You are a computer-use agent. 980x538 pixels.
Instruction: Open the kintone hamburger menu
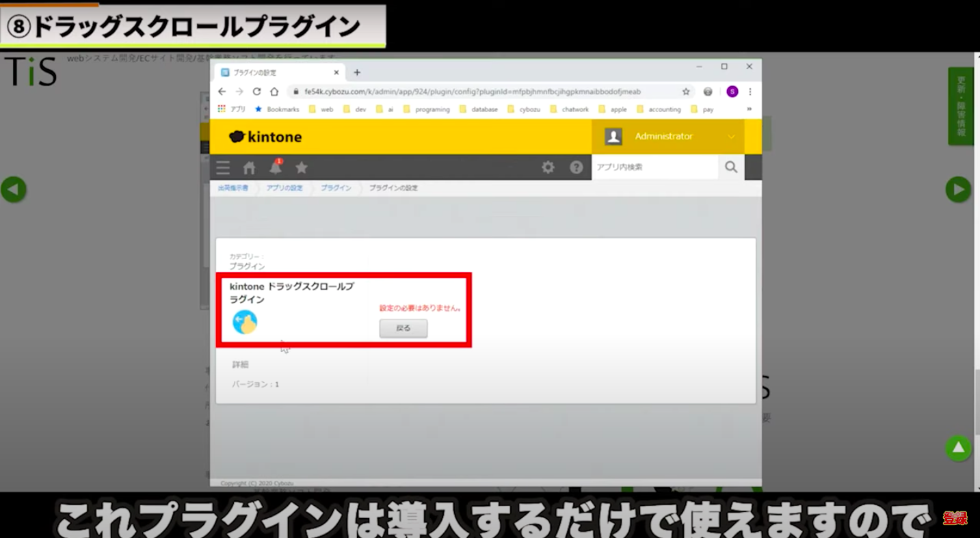(223, 167)
